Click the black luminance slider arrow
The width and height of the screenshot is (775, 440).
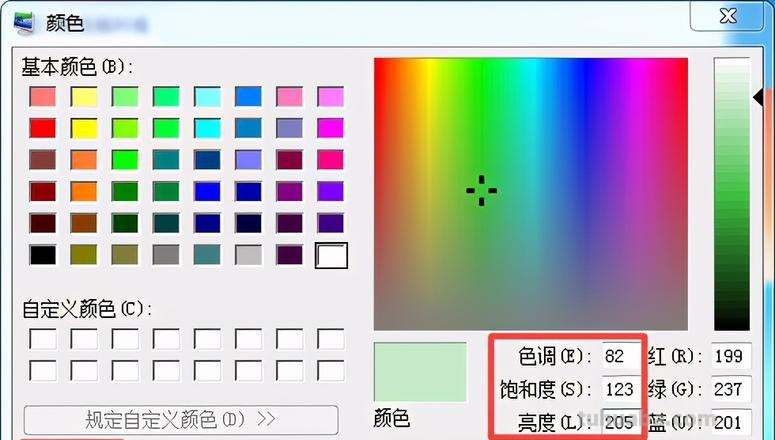click(759, 97)
